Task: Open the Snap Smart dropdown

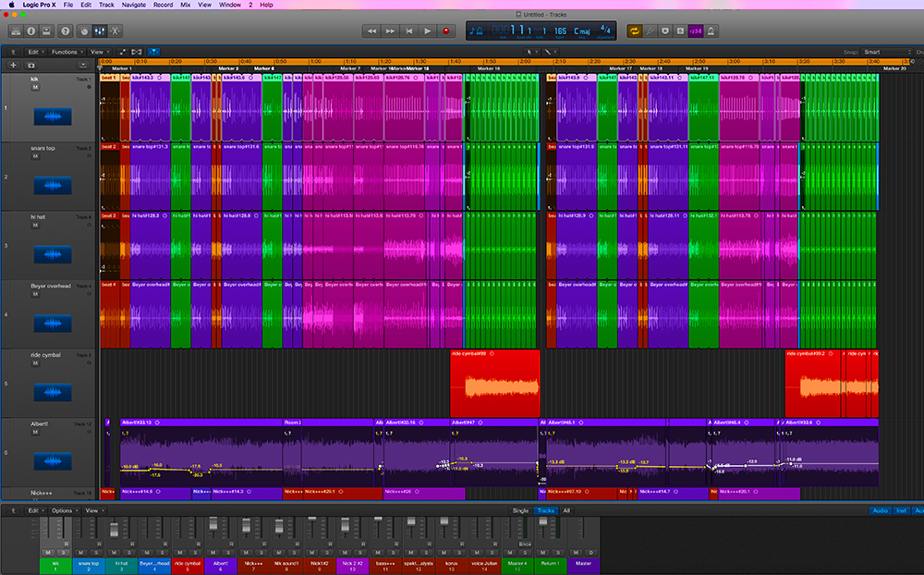Action: (x=887, y=52)
